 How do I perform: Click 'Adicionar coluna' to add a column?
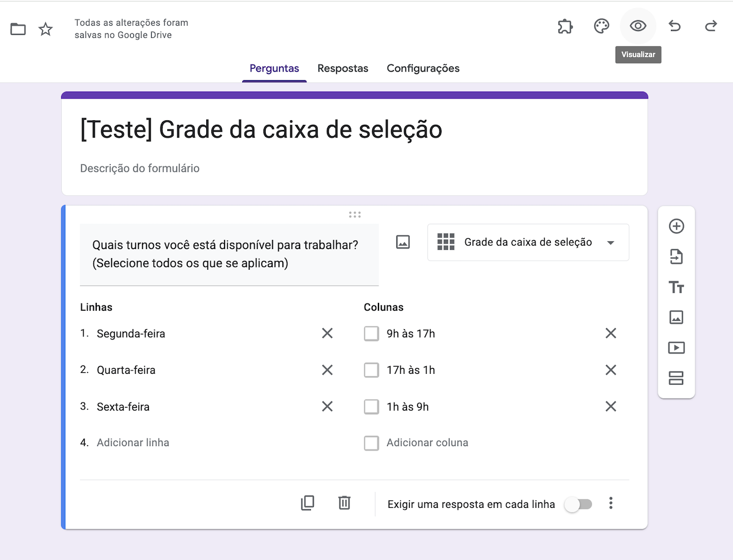[427, 443]
